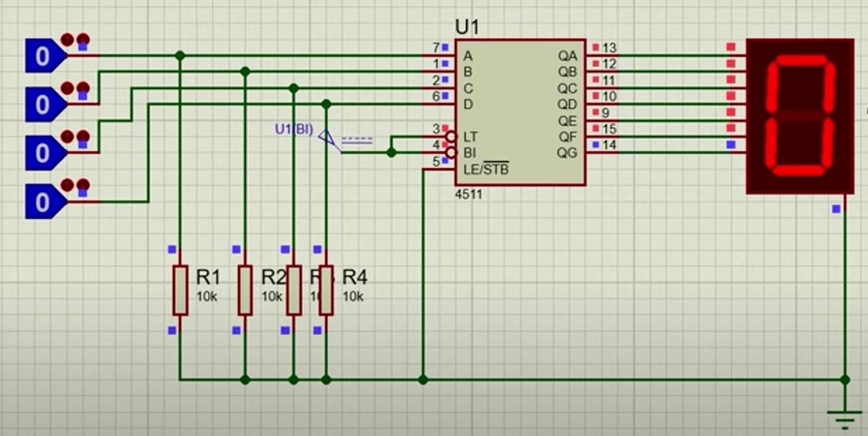Viewport: 868px width, 436px height.
Task: Select resistor R2
Action: pos(244,289)
